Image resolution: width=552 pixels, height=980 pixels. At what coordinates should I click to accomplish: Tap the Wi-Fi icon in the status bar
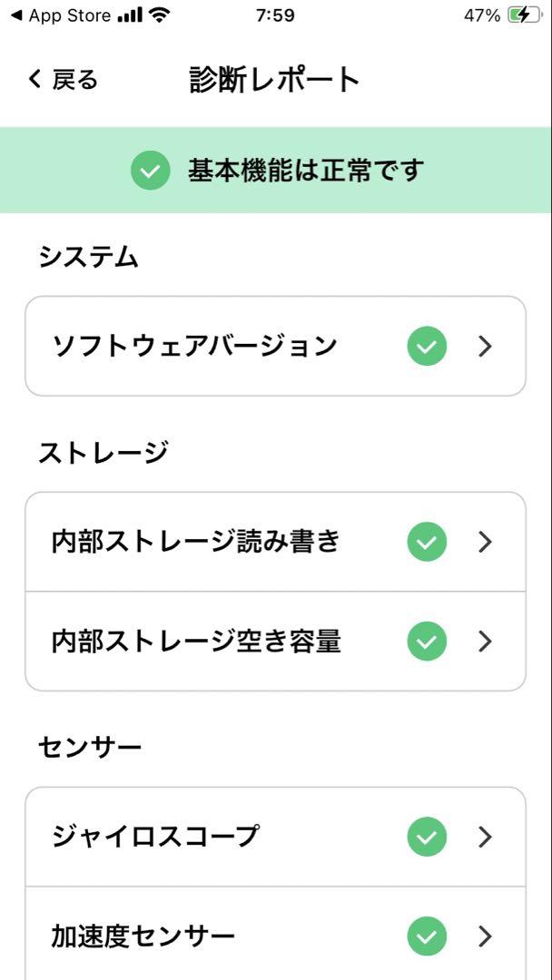tap(162, 15)
